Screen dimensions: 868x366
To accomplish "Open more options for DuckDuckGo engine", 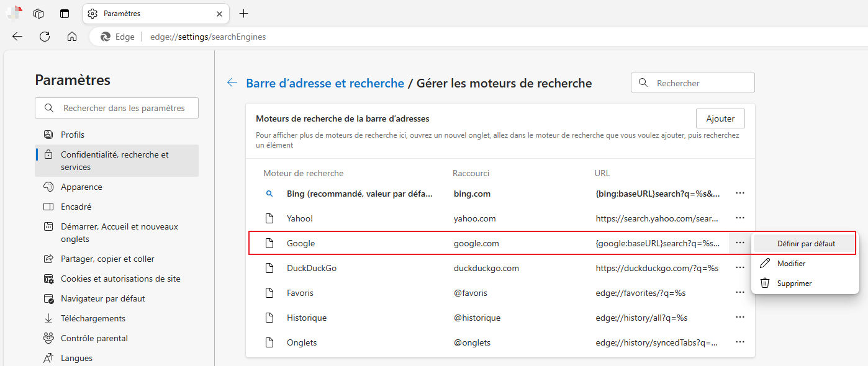I will click(739, 267).
